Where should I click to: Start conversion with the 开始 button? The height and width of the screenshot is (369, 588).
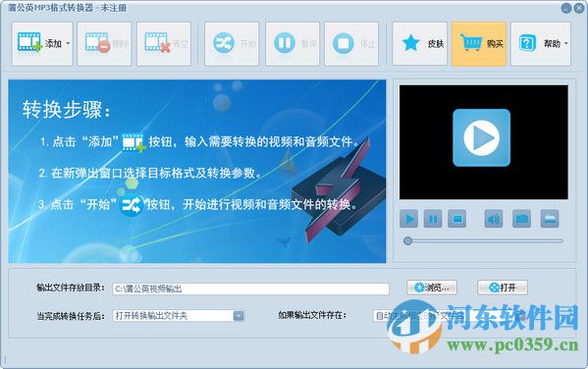click(x=232, y=44)
